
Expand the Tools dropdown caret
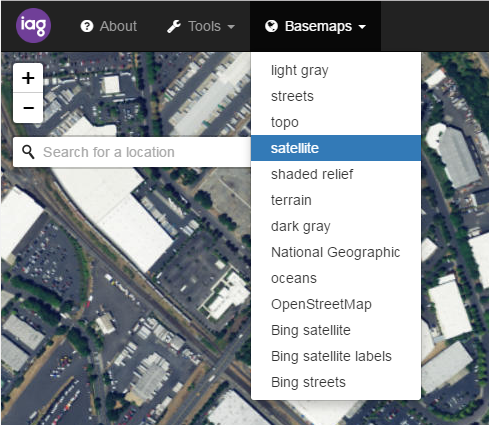pyautogui.click(x=231, y=27)
